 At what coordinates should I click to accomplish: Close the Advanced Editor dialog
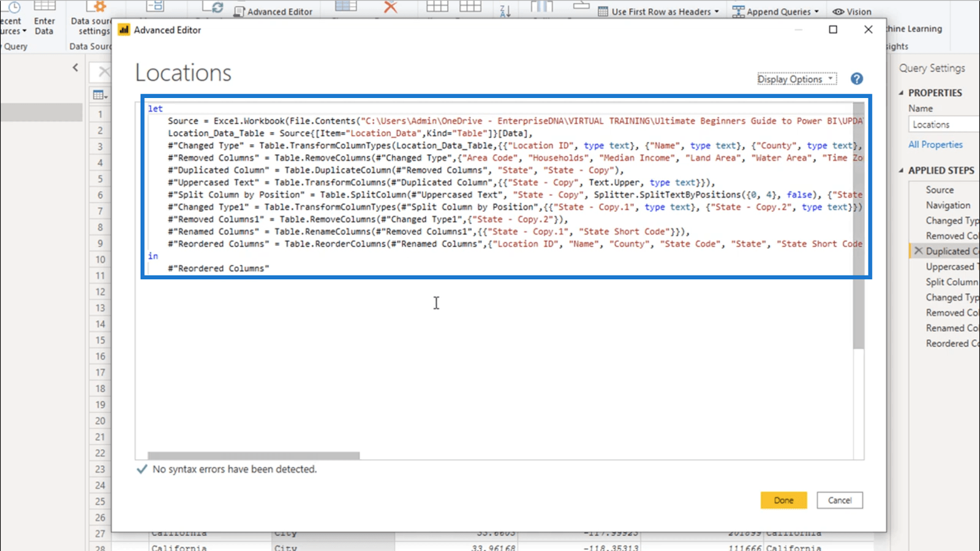[x=868, y=29]
